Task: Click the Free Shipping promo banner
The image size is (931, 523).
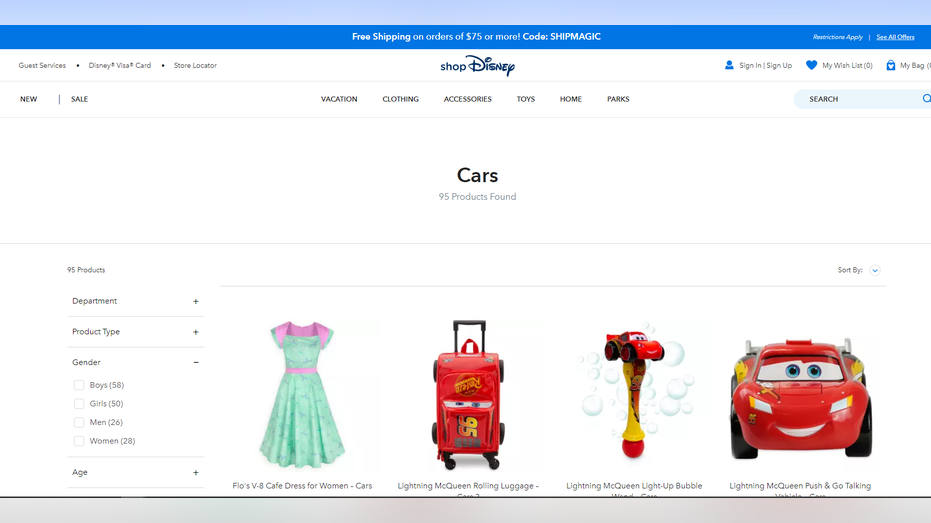Action: coord(476,37)
